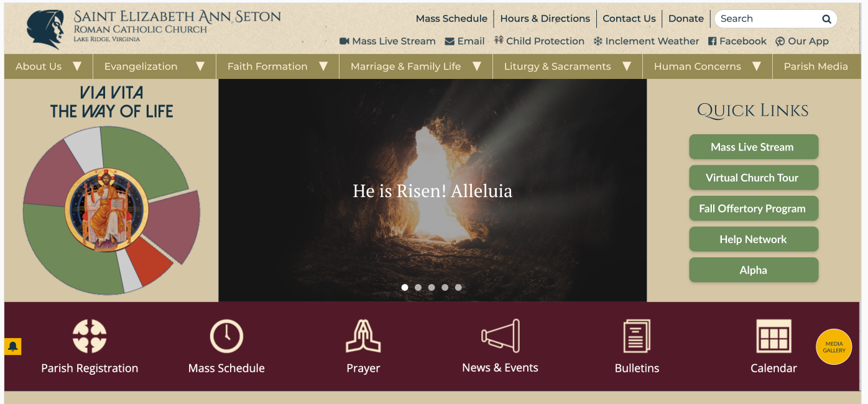Viewport: 868px width, 404px height.
Task: Open the Bulletins document icon
Action: tap(637, 336)
